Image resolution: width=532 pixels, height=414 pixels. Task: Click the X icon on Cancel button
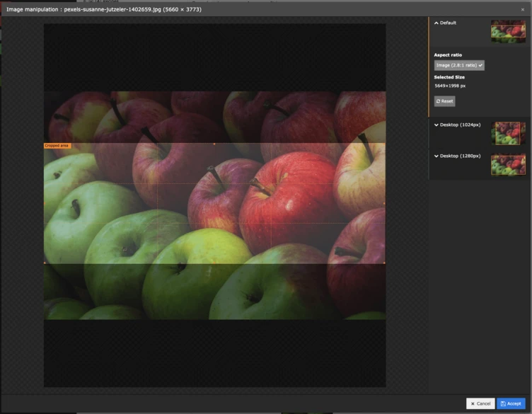[473, 403]
